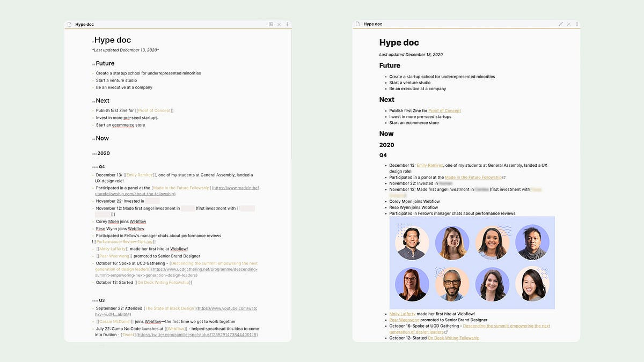
Task: Click the twitter.com status URL in left editor
Action: 197,335
